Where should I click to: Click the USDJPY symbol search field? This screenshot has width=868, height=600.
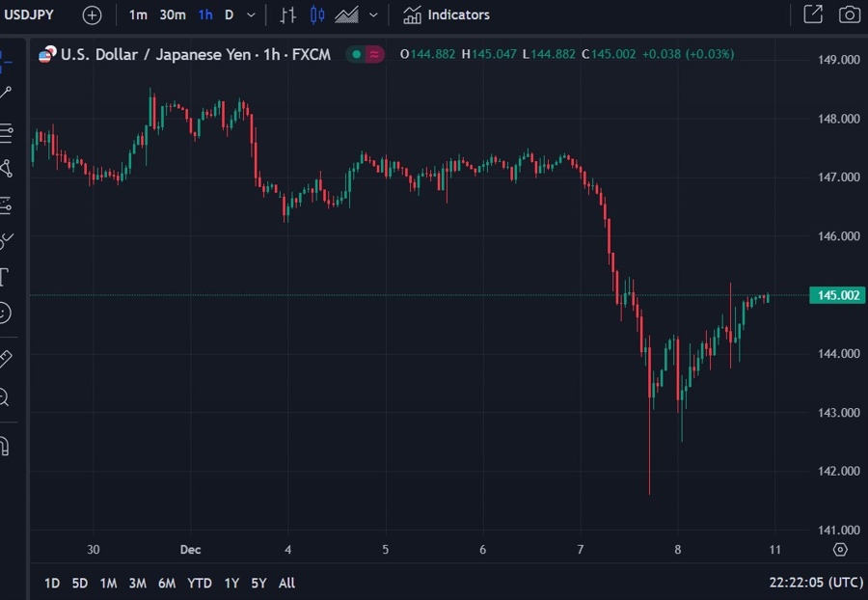click(x=29, y=14)
